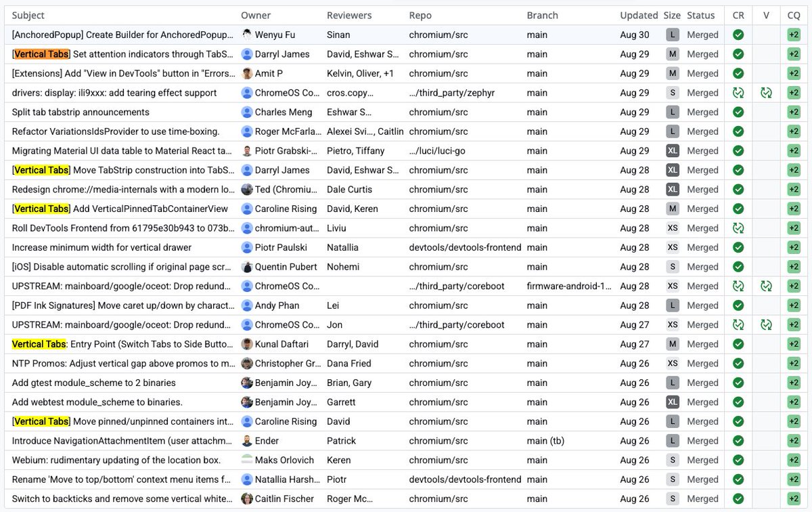Click the …/luci/luci-go repo link
This screenshot has height=512, width=812.
click(x=437, y=150)
